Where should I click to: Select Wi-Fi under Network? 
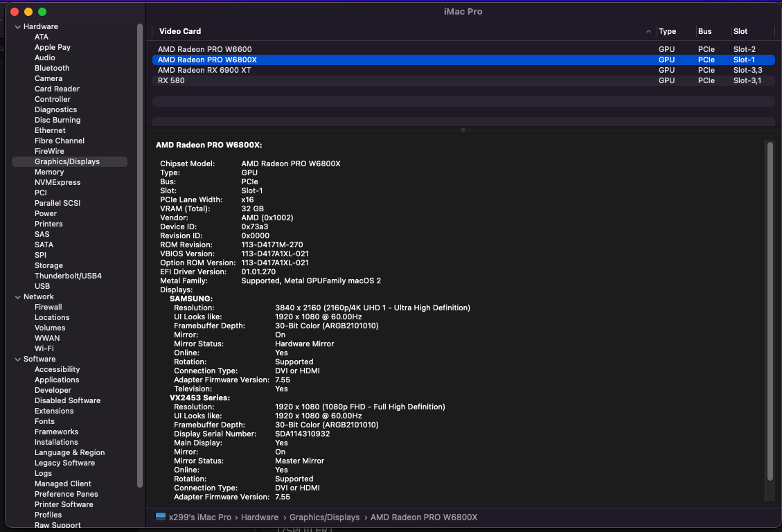(x=44, y=349)
